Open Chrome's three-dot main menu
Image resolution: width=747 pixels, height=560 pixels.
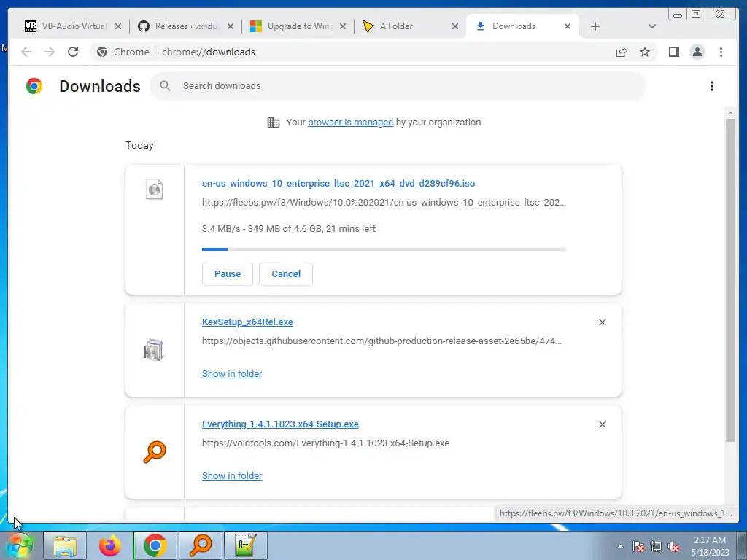(x=721, y=52)
